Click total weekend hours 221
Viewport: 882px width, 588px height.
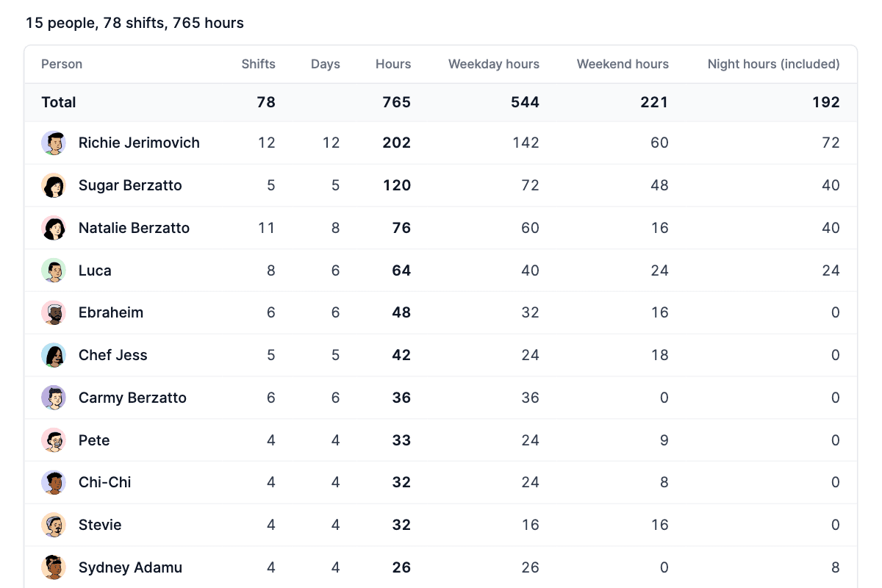654,102
